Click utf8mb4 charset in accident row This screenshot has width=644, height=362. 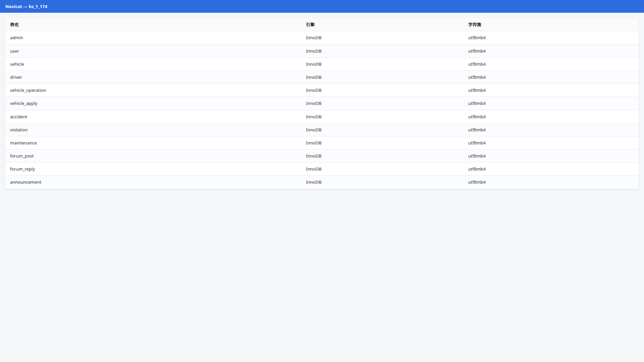point(477,117)
